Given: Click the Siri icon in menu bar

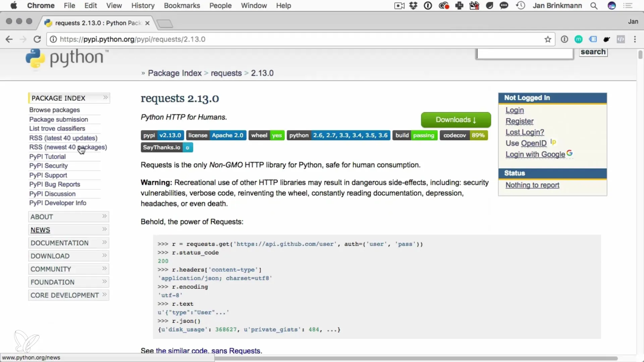Looking at the screenshot, I should 612,5.
